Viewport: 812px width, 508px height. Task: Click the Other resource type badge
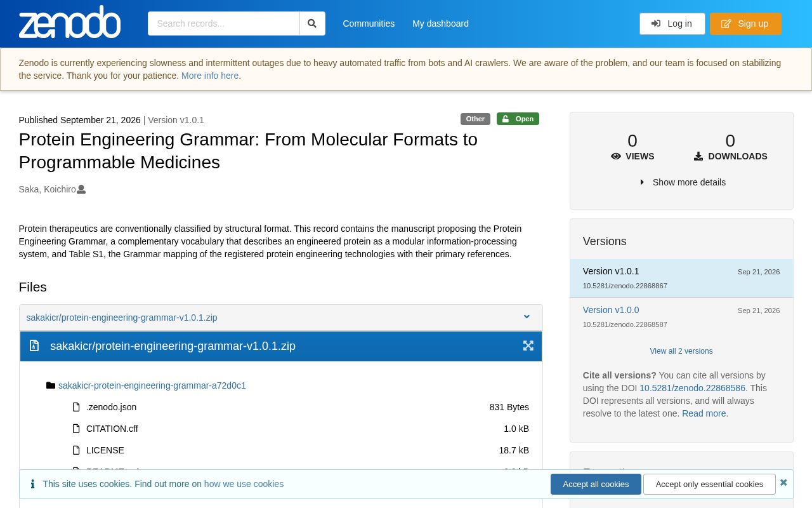475,119
